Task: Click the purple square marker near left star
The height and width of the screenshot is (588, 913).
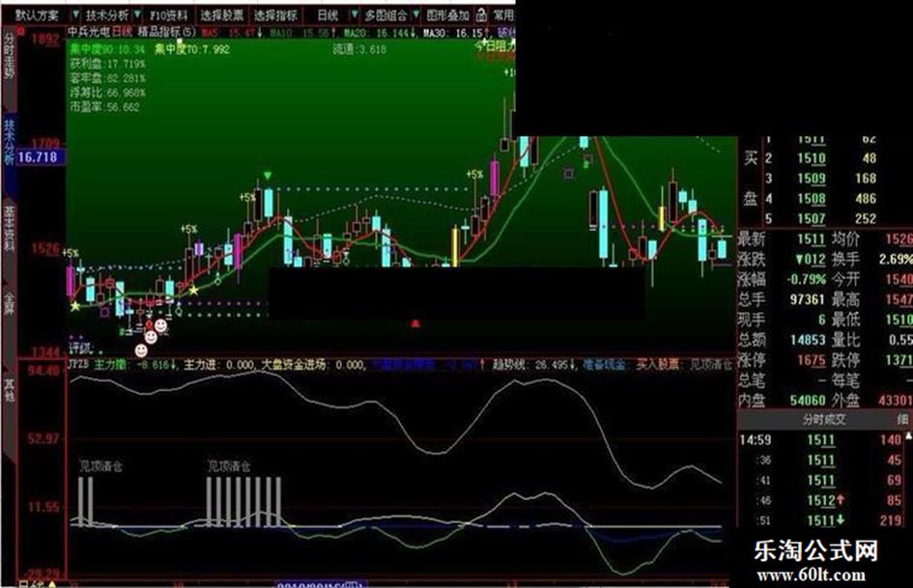Action: [104, 312]
